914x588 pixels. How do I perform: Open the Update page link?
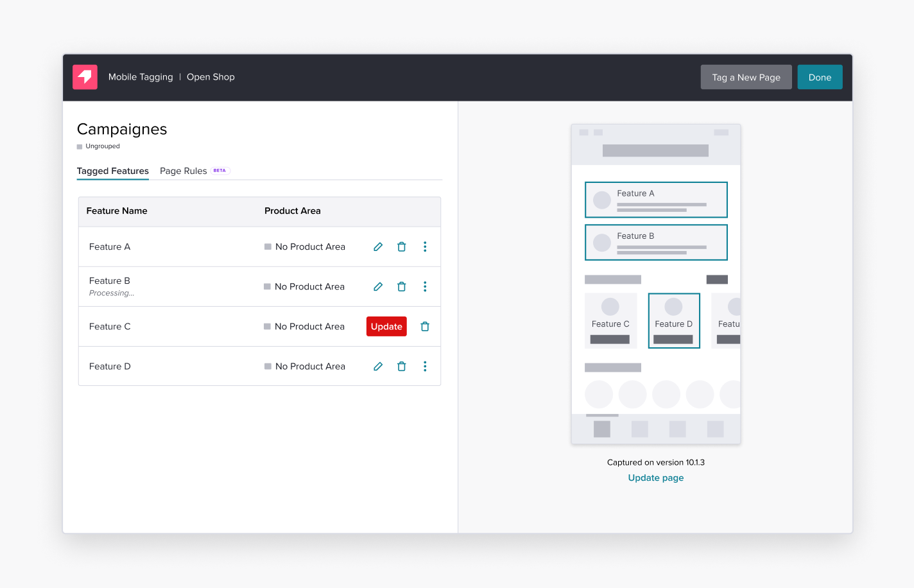[x=655, y=478]
